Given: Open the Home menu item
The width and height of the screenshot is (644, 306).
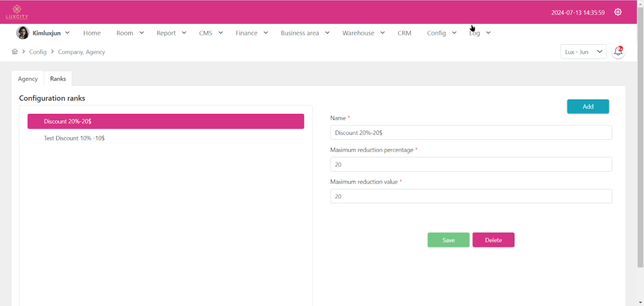Looking at the screenshot, I should tap(92, 33).
